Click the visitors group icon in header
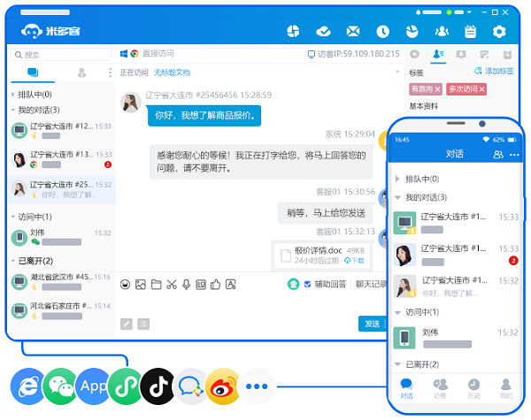This screenshot has height=420, width=531. click(442, 32)
